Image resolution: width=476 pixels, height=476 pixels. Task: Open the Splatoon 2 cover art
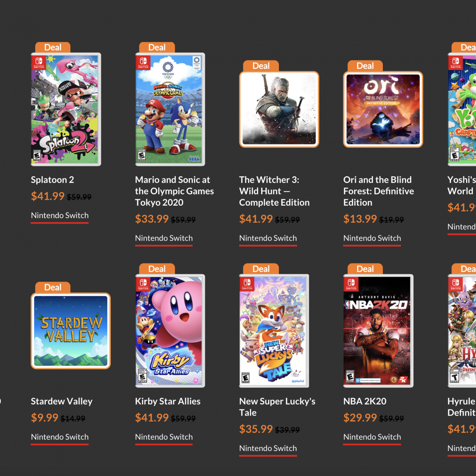tap(66, 110)
